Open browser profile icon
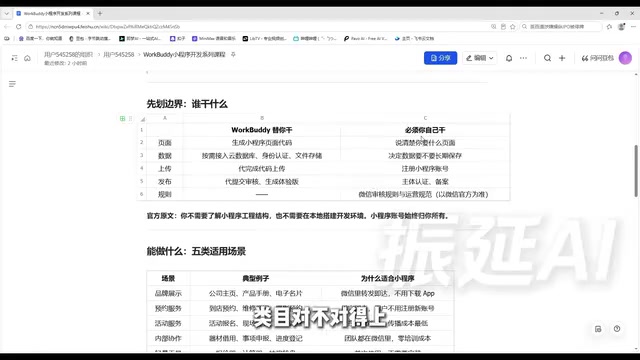 coord(621,27)
